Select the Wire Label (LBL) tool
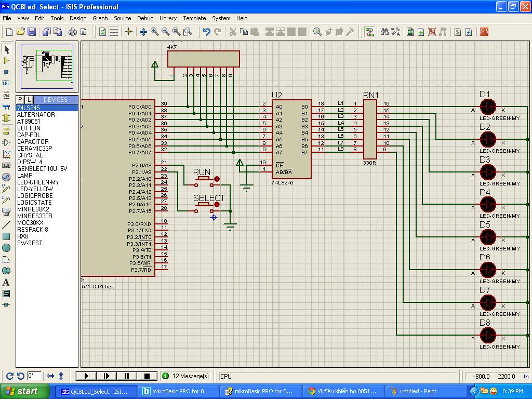This screenshot has width=532, height=399. tap(6, 83)
